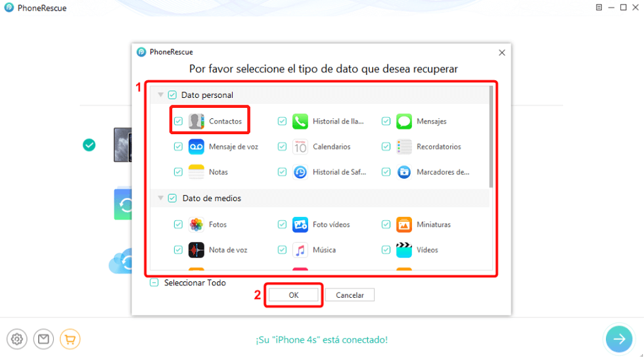Click the Foto vídeos icon
644x357 pixels.
(x=300, y=225)
